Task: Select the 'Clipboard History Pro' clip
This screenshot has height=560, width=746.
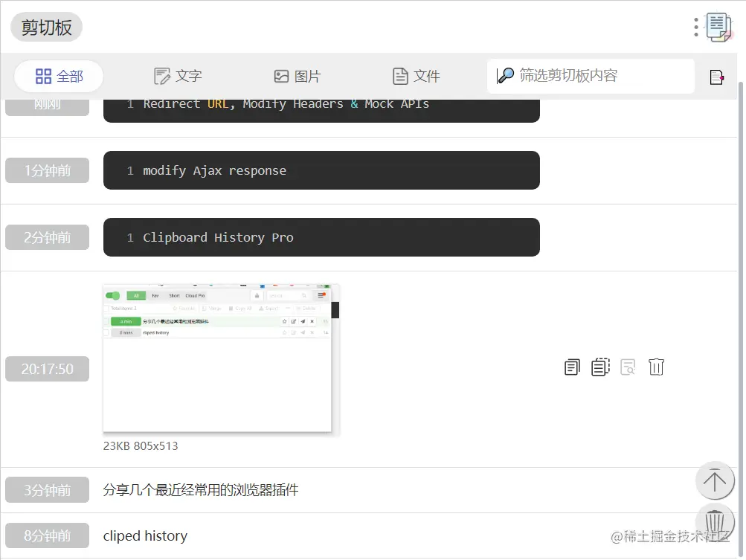Action: click(x=321, y=237)
